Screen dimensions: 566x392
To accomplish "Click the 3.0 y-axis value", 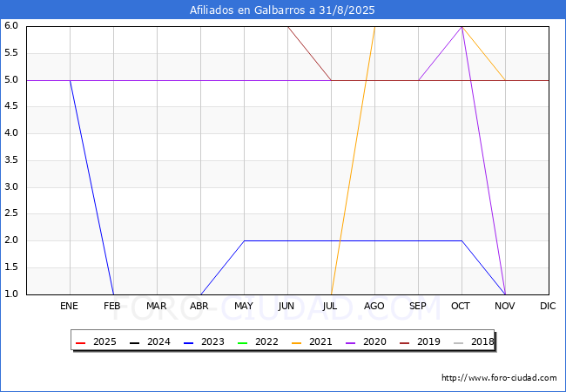I will (11, 187).
